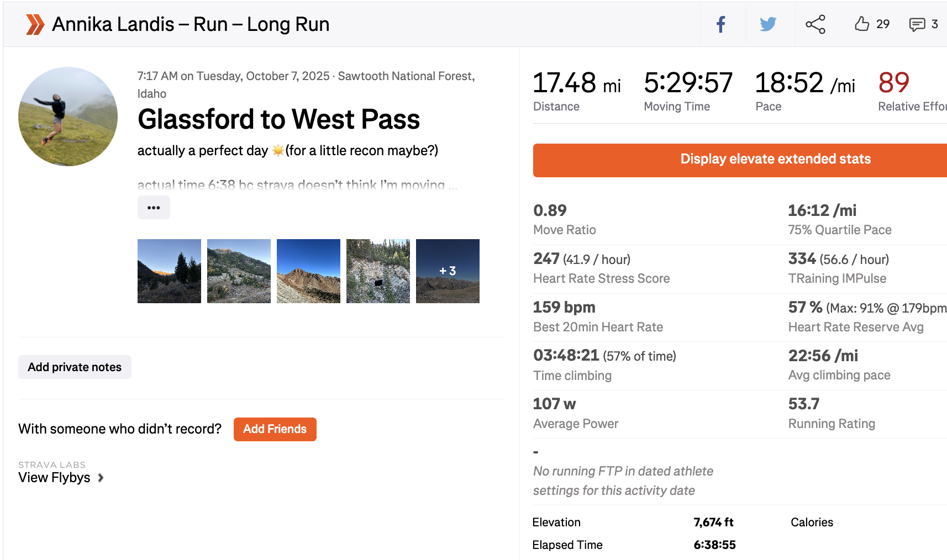The width and height of the screenshot is (947, 560).
Task: Open the share options icon
Action: click(815, 24)
